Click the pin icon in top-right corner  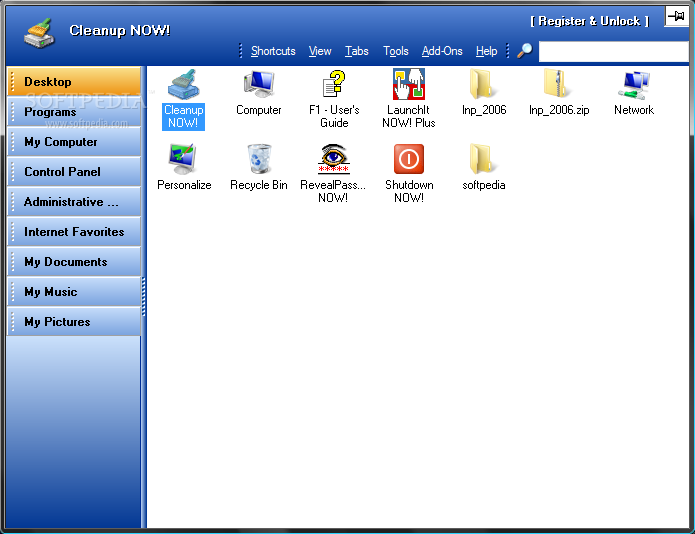[676, 17]
